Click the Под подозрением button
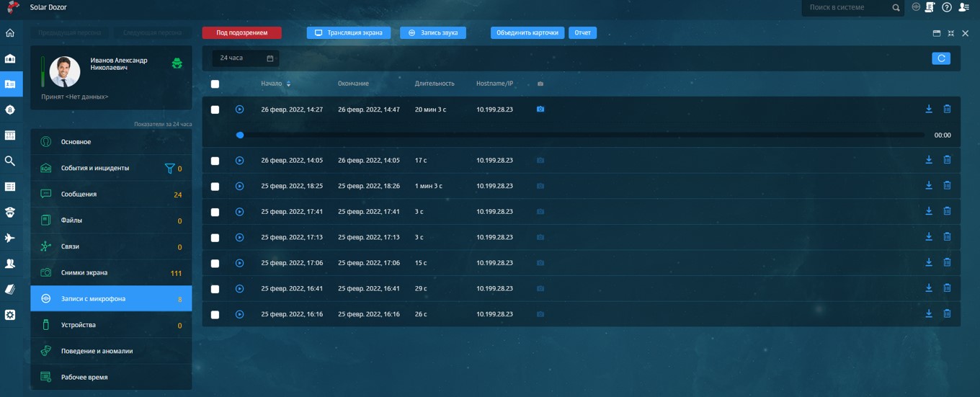The image size is (980, 397). pyautogui.click(x=241, y=33)
